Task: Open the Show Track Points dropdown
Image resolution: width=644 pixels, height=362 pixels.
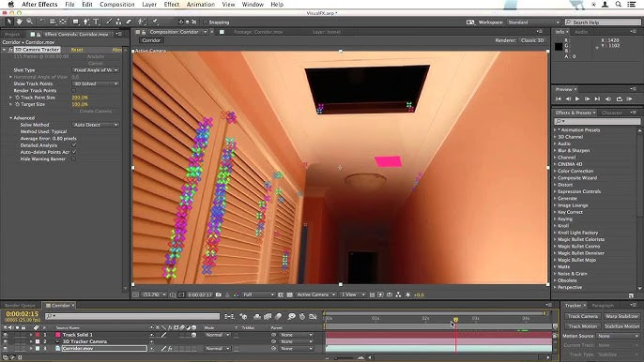Action: pos(96,83)
